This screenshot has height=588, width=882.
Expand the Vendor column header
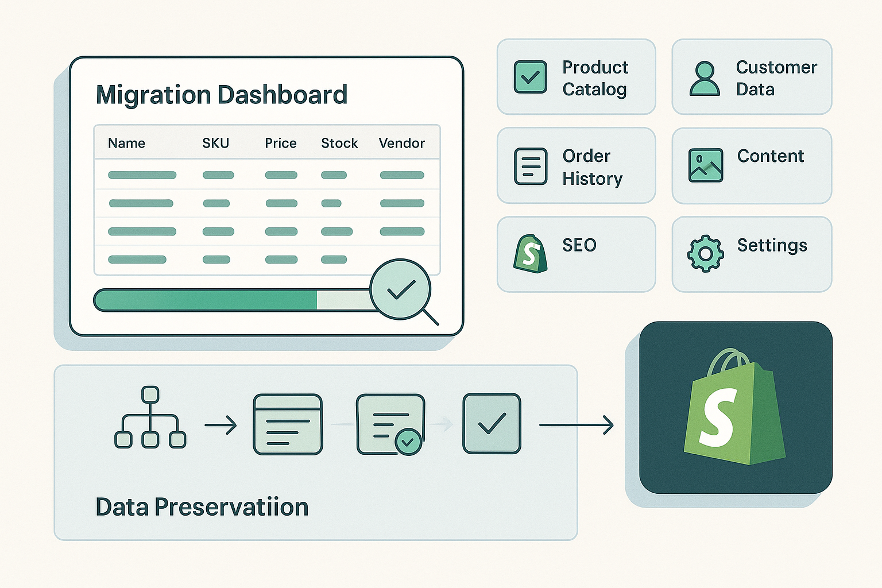401,143
